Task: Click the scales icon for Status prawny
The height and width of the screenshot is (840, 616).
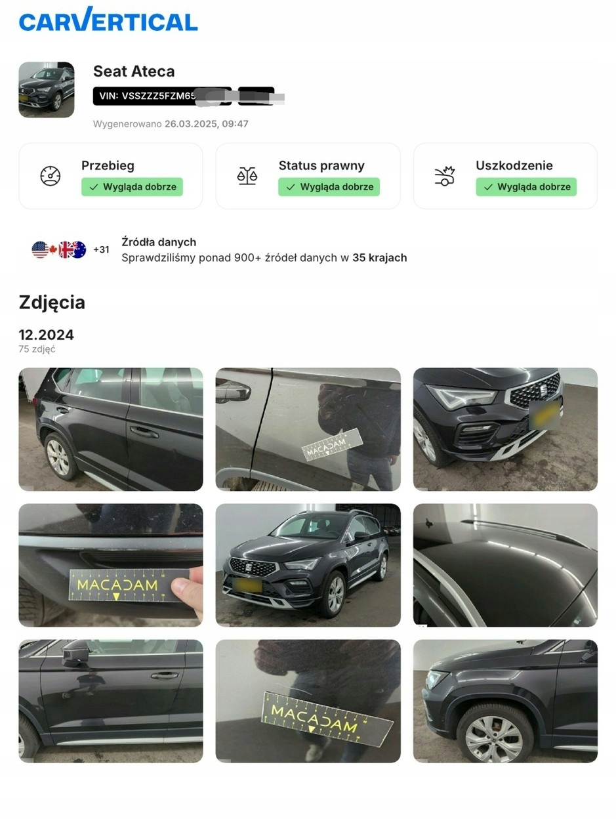Action: [x=247, y=176]
